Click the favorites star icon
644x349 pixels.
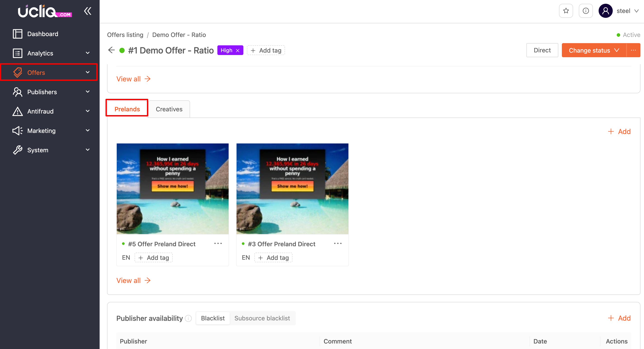(x=566, y=11)
